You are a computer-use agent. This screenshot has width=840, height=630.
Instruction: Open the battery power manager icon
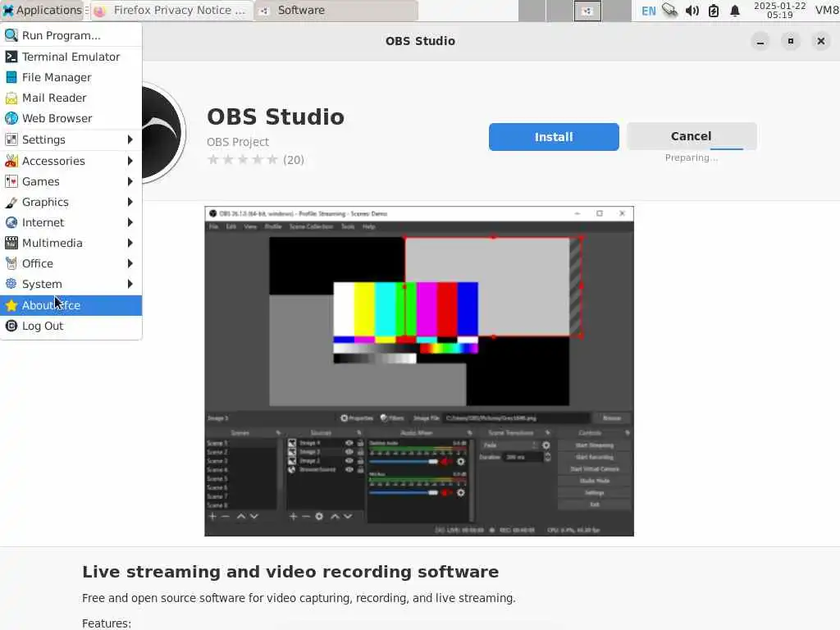(713, 11)
